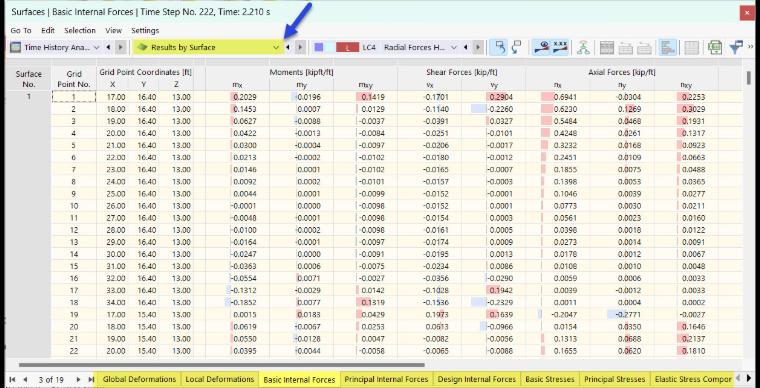Select next load case arrow after Radial Forces
The width and height of the screenshot is (760, 388).
click(478, 47)
